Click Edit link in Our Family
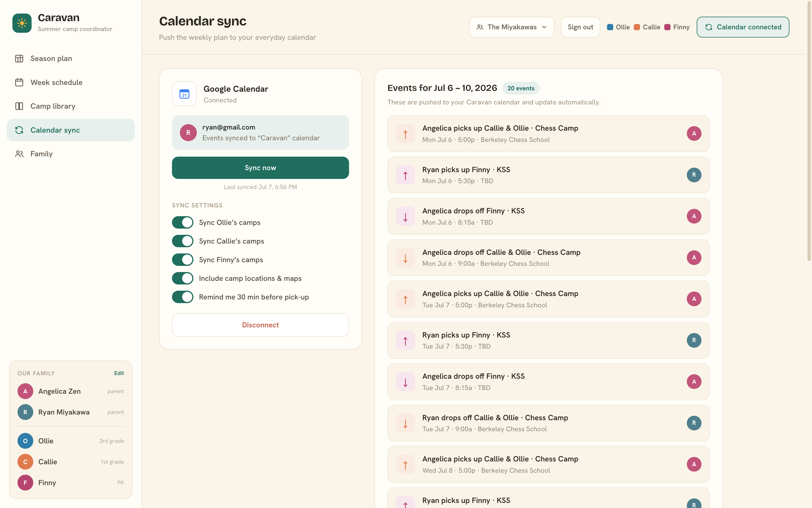This screenshot has width=812, height=508. click(x=119, y=373)
